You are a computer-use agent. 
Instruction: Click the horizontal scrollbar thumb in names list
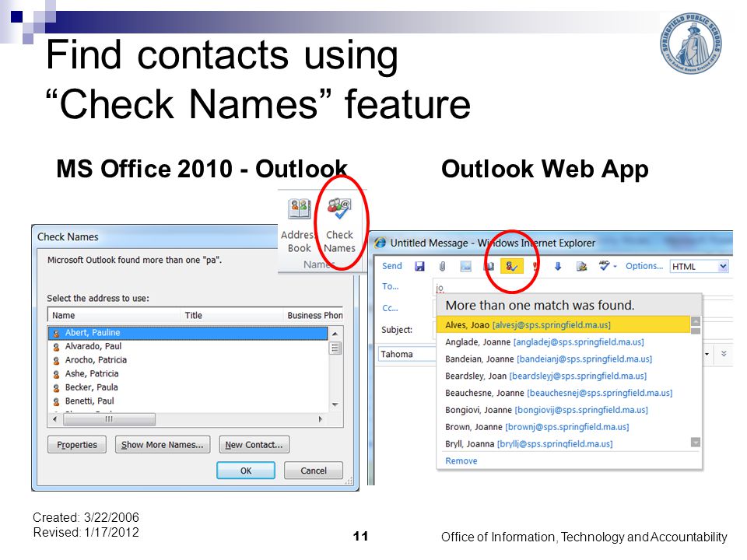(x=109, y=419)
